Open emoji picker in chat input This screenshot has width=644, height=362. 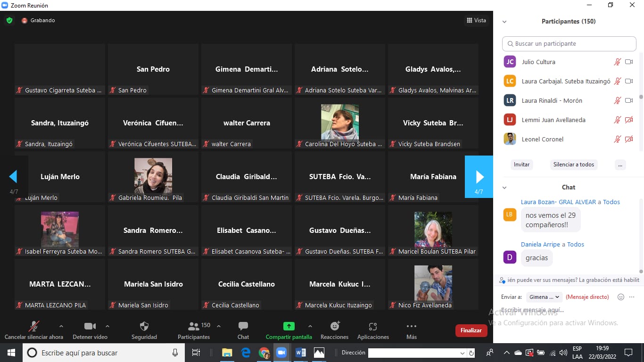[x=621, y=297]
